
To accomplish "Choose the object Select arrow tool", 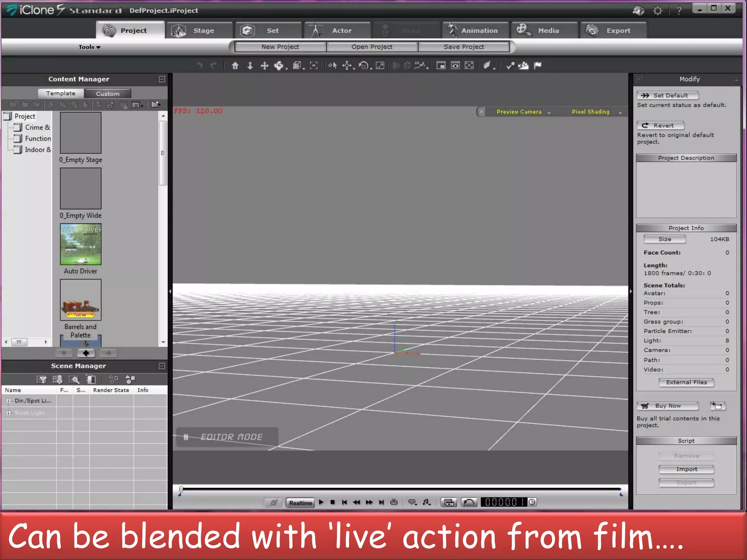I will click(x=332, y=66).
